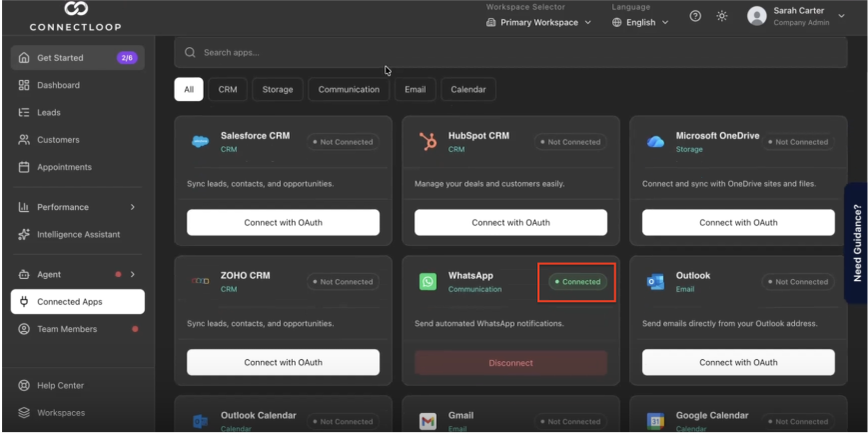
Task: Click the 2/6 progress badge
Action: [x=127, y=58]
